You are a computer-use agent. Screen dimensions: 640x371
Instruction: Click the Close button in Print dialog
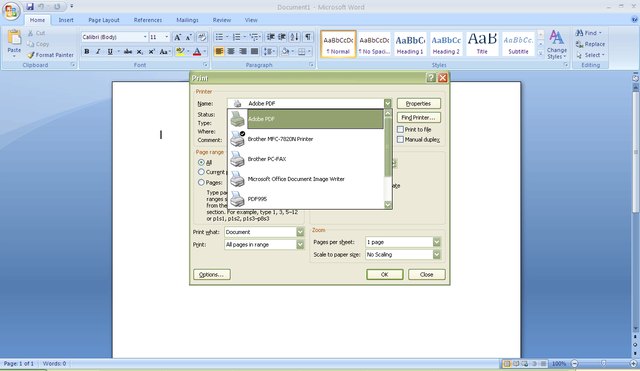point(427,275)
